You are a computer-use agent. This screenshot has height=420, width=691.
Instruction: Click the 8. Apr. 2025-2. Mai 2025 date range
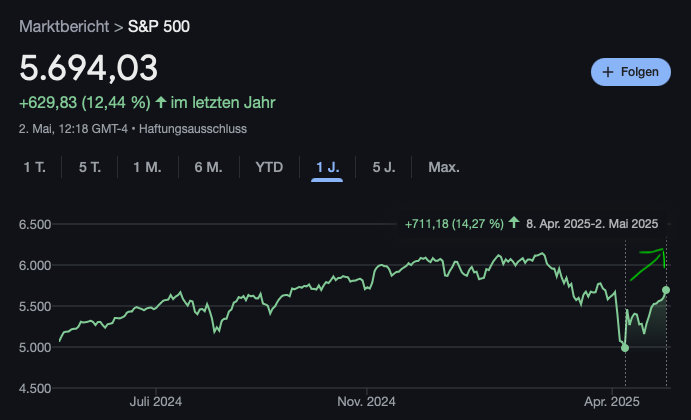(592, 224)
